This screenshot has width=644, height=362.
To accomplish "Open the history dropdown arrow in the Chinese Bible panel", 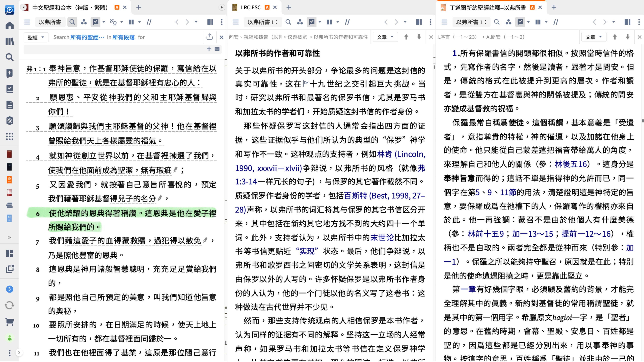I will click(196, 22).
